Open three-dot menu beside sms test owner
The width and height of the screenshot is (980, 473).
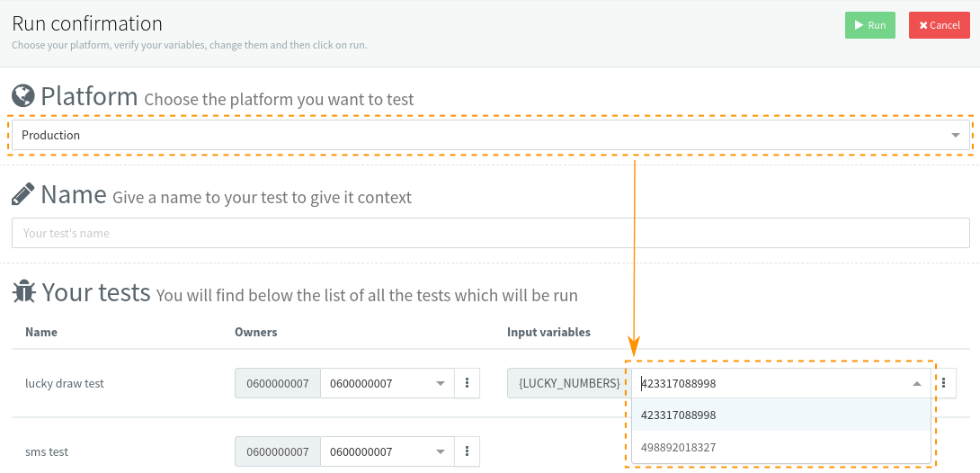[x=467, y=451]
